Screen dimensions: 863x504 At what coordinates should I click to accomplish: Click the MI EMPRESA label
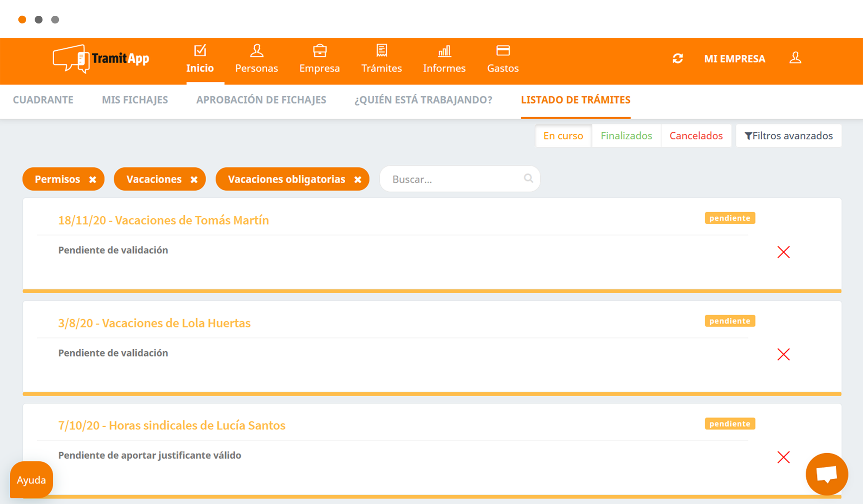click(x=735, y=59)
